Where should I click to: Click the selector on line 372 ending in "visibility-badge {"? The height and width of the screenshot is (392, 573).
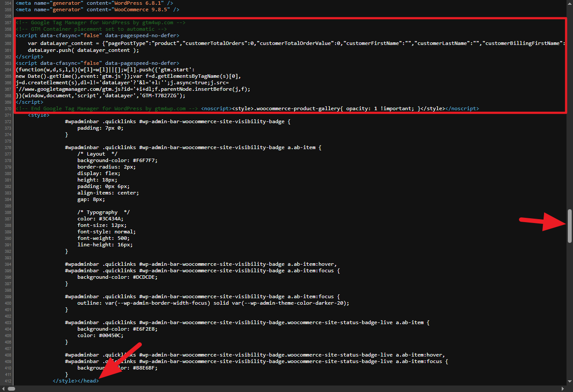pos(178,121)
